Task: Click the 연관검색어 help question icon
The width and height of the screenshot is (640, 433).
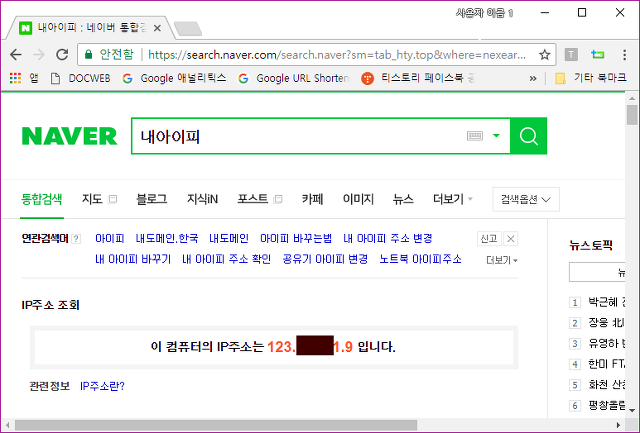Action: (76, 239)
